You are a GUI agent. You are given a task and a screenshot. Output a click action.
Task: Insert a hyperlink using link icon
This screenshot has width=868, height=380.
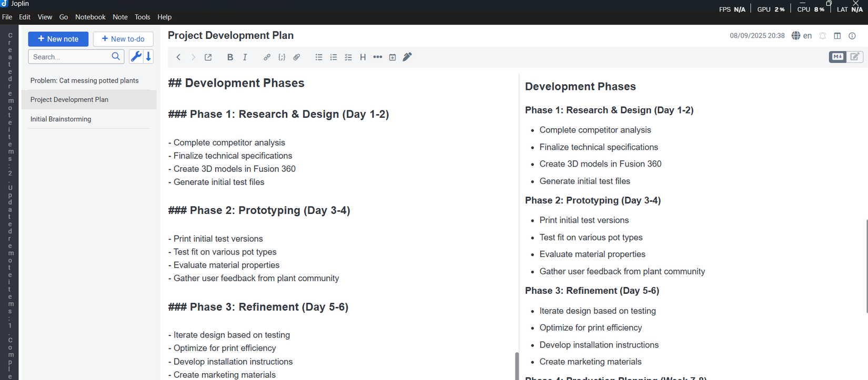[x=267, y=57]
